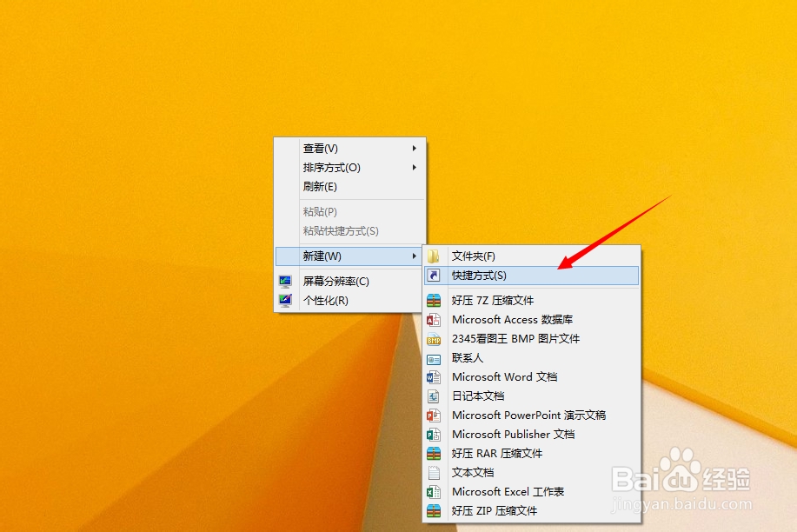Click the Microsoft Excel 工作表 icon
797x532 pixels.
[x=435, y=491]
